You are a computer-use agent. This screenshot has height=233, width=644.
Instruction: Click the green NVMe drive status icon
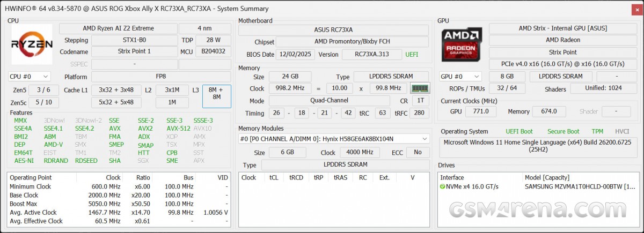point(443,186)
